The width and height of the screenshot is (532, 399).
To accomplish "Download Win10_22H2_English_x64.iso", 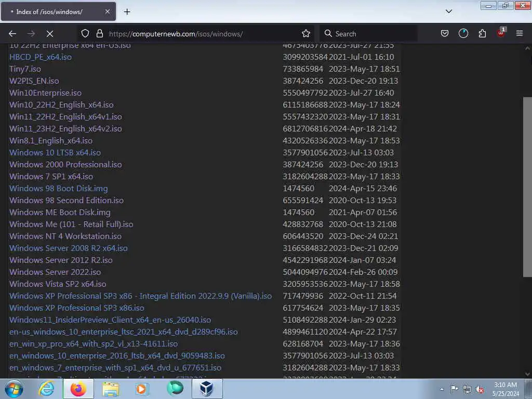I will (x=61, y=105).
